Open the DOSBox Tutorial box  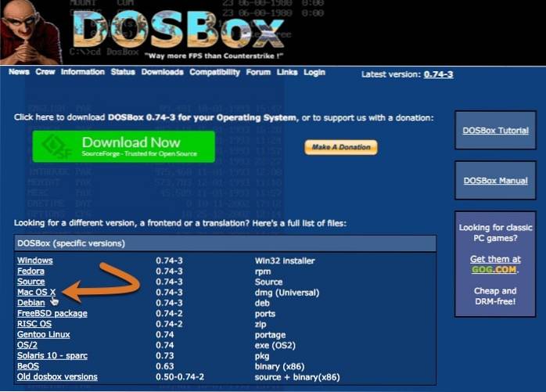(x=495, y=131)
